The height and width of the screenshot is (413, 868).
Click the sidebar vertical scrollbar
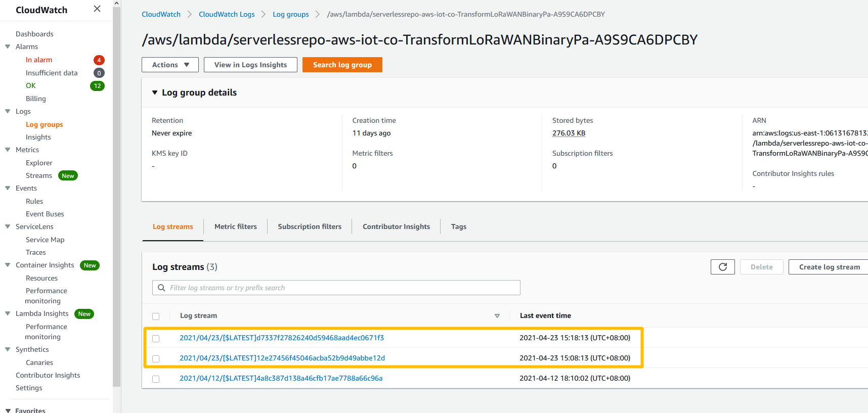[x=117, y=197]
